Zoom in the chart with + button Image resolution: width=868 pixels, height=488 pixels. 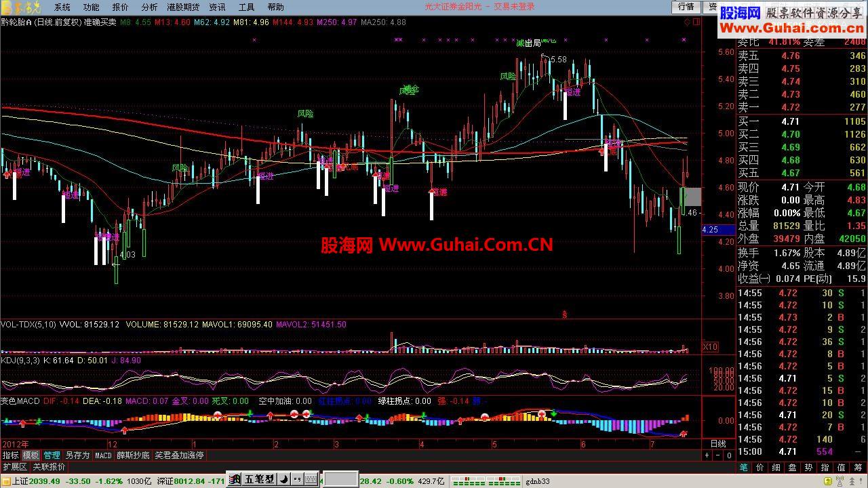(707, 455)
